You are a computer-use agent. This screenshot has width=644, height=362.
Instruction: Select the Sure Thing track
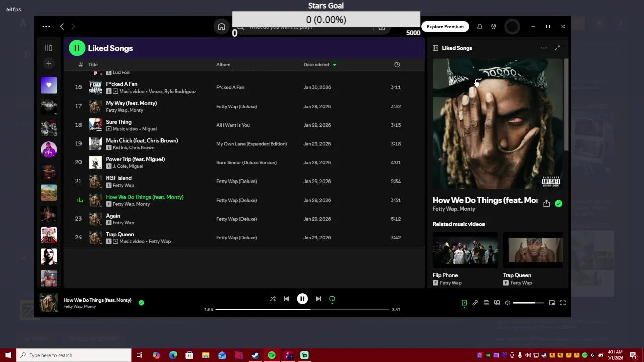pos(244,125)
